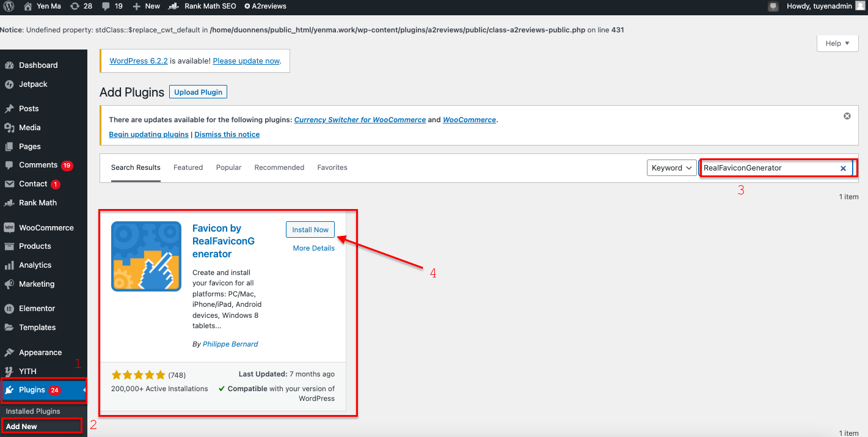Switch to the Popular tab

pyautogui.click(x=228, y=167)
